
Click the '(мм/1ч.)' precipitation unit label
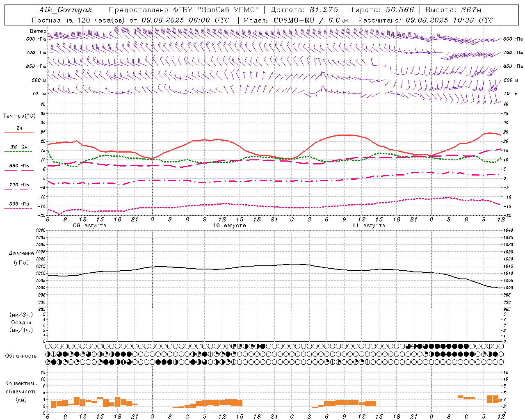pos(21,330)
